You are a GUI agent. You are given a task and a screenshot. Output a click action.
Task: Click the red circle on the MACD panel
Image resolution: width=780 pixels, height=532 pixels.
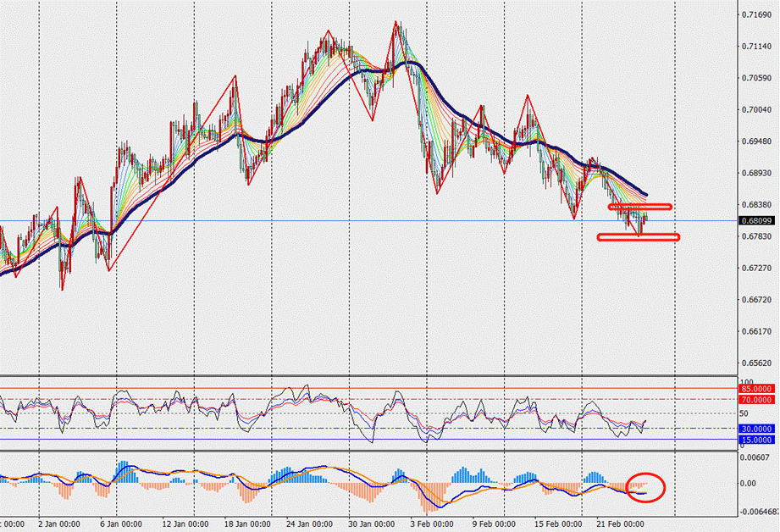pos(647,487)
